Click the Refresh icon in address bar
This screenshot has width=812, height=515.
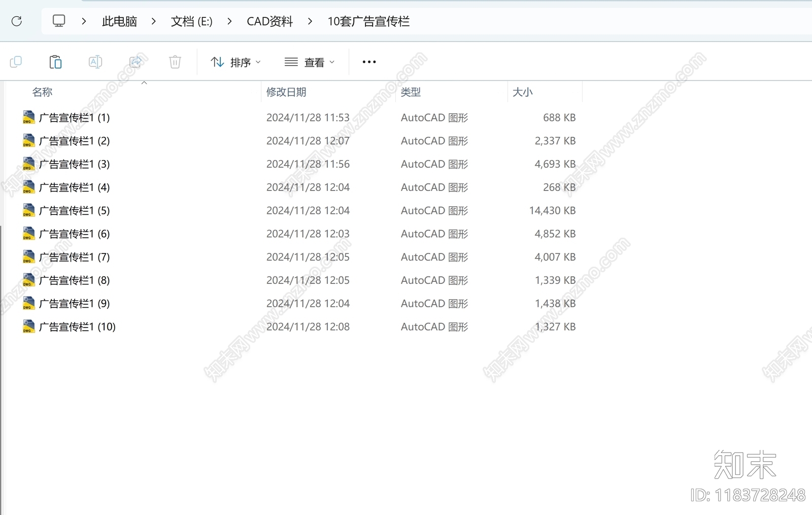[x=17, y=21]
